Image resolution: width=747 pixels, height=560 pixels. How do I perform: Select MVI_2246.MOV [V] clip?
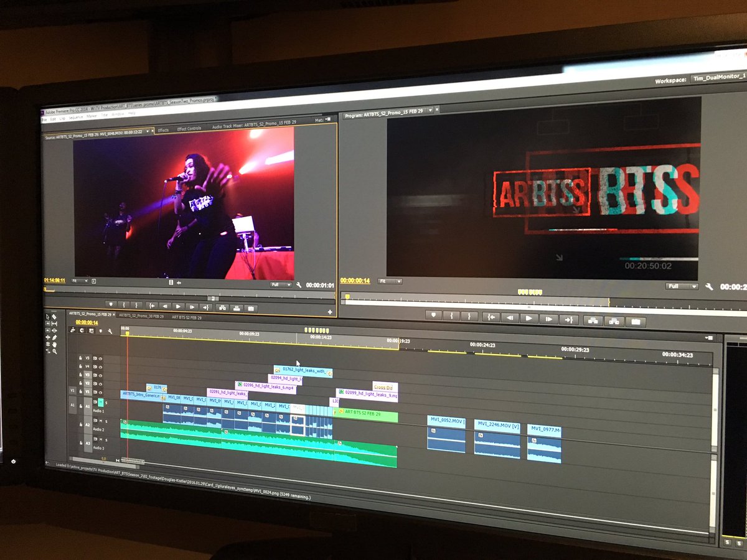click(497, 426)
